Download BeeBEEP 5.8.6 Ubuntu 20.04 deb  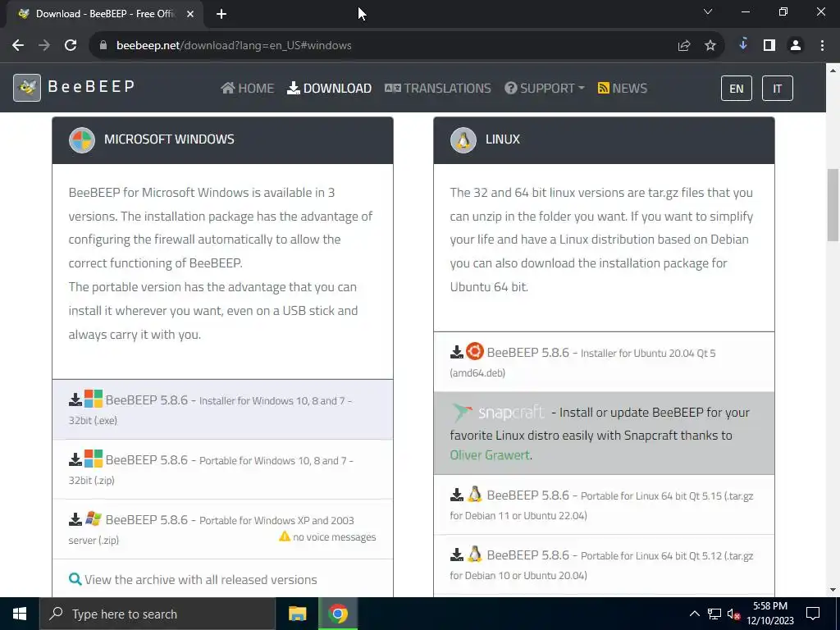(604, 362)
